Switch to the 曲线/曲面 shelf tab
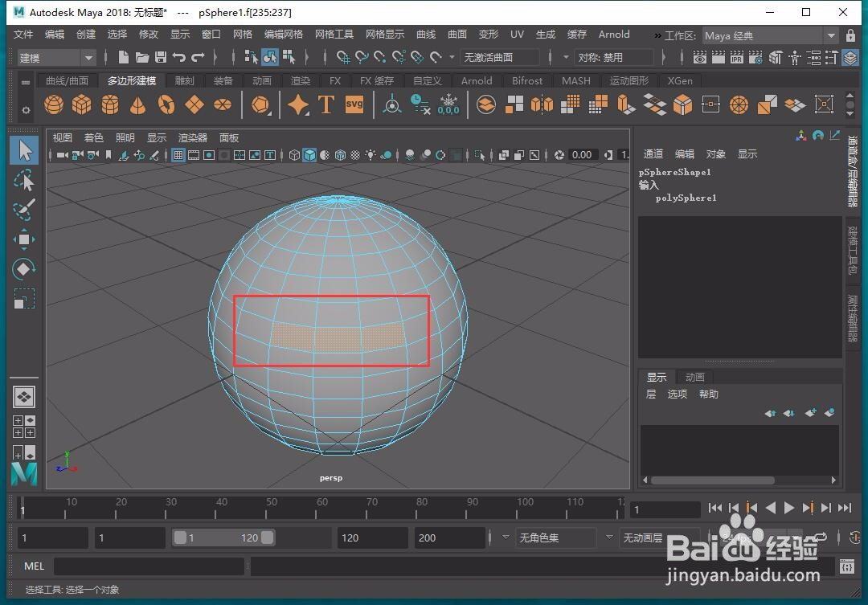868x605 pixels. click(x=67, y=81)
